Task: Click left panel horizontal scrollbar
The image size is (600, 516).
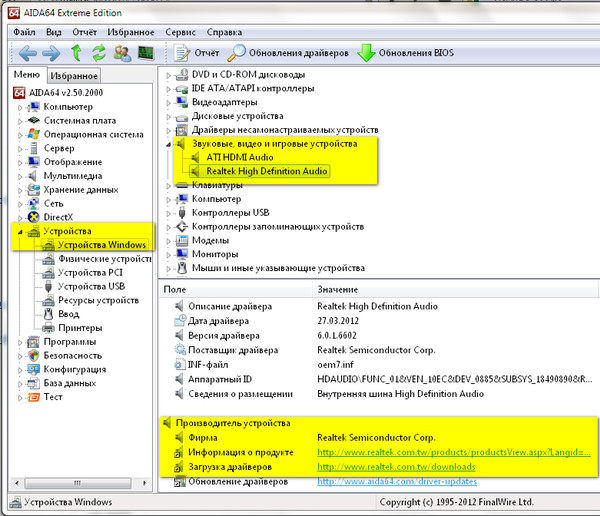Action: (80, 483)
